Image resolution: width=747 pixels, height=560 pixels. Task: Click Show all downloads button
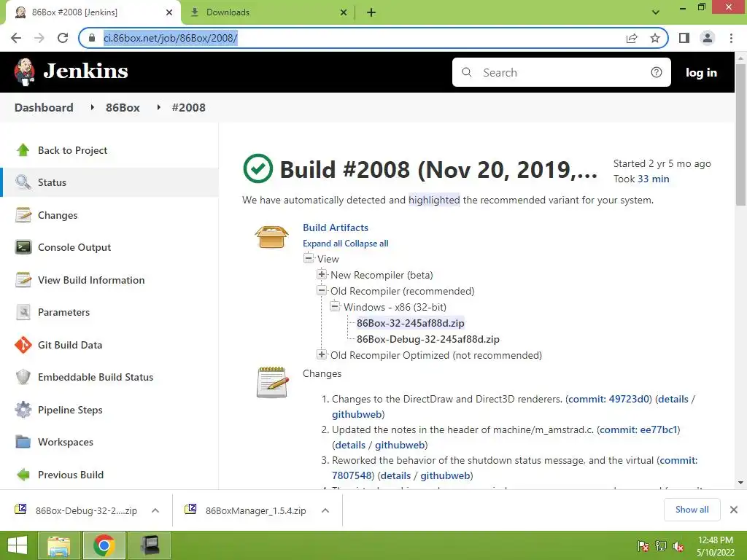[x=692, y=510]
